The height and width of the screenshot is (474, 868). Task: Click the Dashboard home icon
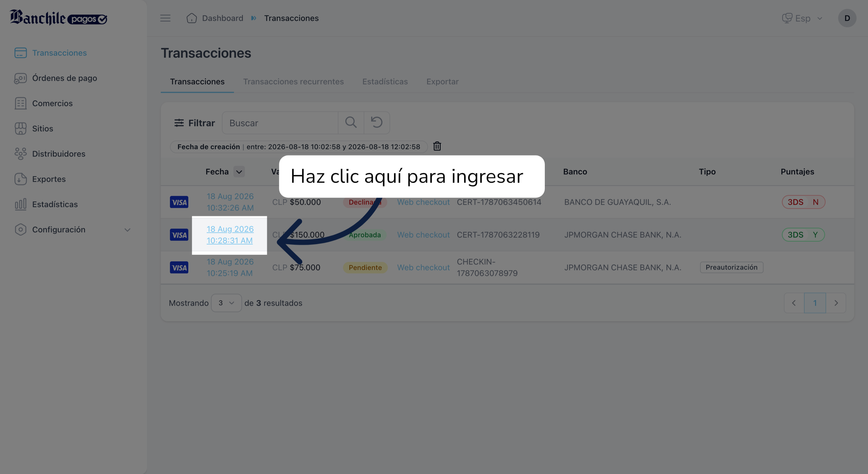(191, 18)
